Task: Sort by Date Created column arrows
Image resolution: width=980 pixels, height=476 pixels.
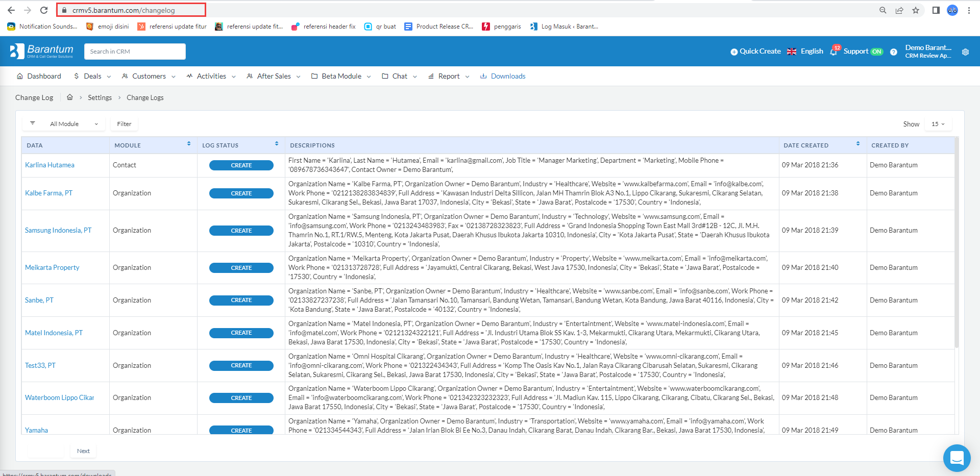Action: click(858, 144)
